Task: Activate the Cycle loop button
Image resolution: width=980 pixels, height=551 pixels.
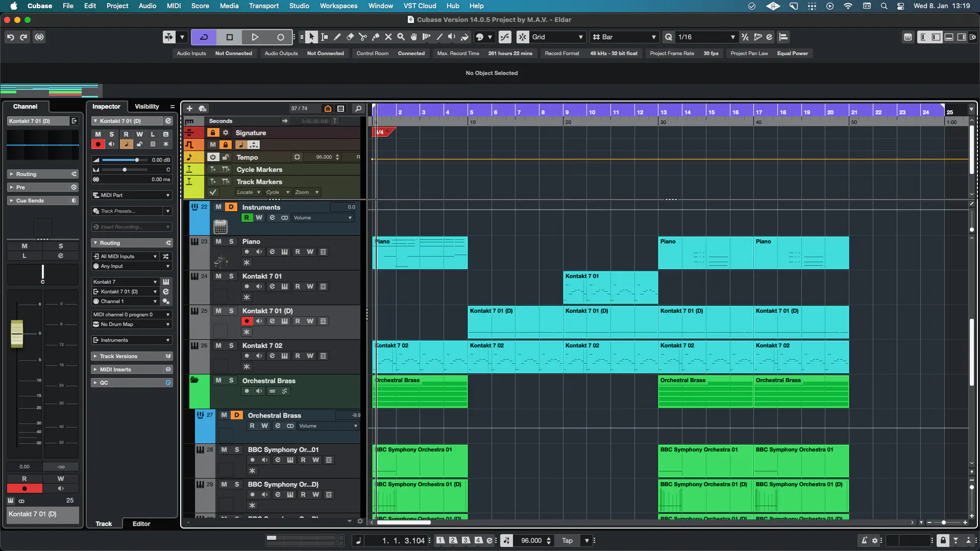Action: coord(204,37)
